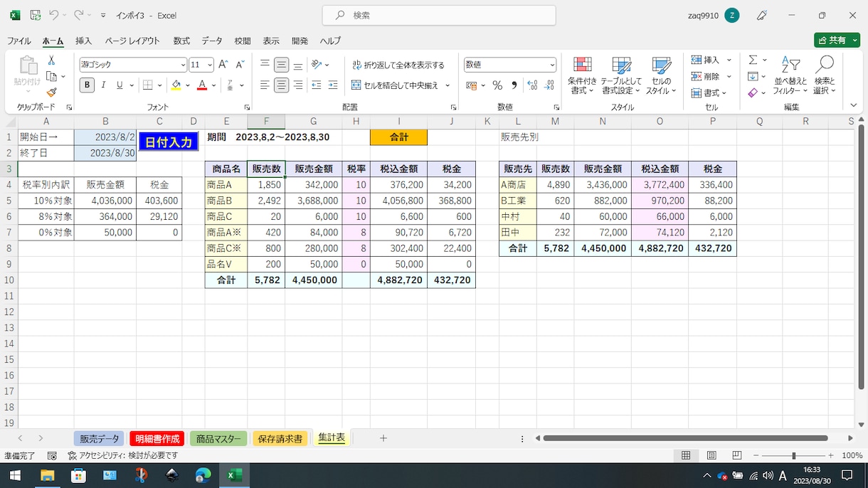This screenshot has width=868, height=488.
Task: Switch to Page Layout view in status bar
Action: (x=711, y=455)
